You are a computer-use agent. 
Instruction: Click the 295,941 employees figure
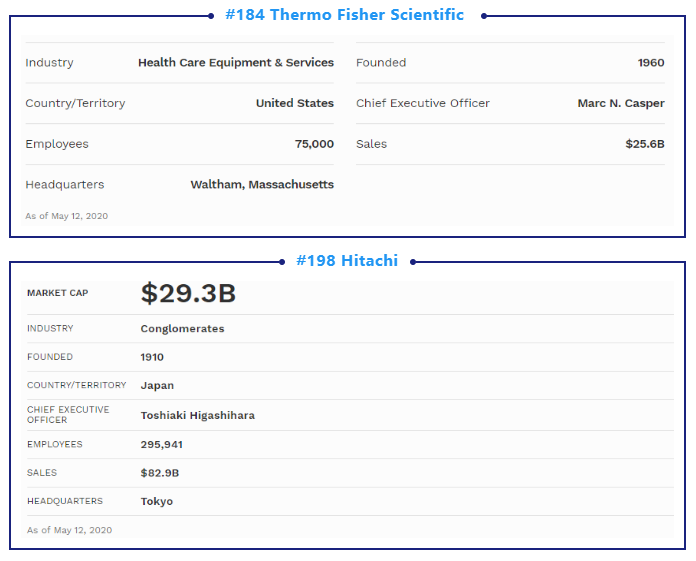tap(162, 445)
